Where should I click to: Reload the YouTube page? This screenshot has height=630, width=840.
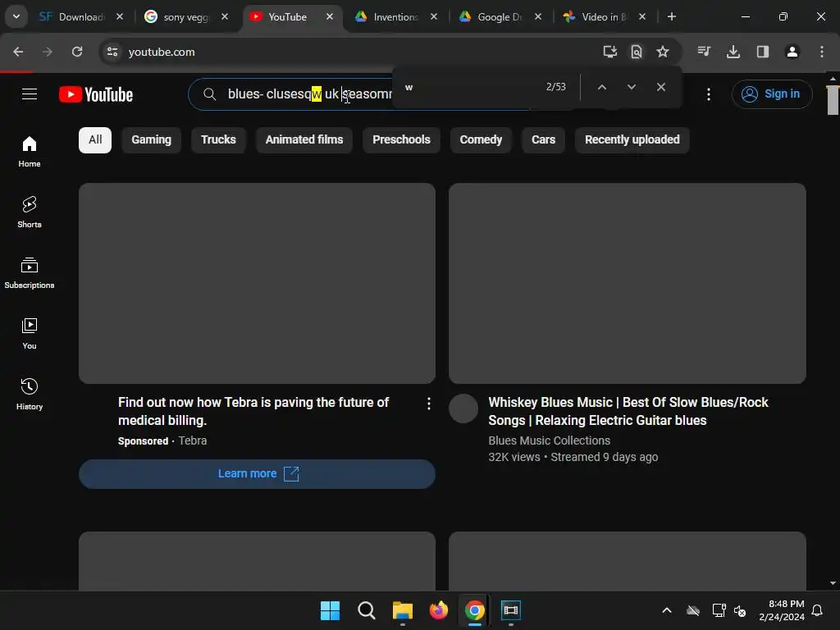point(77,52)
